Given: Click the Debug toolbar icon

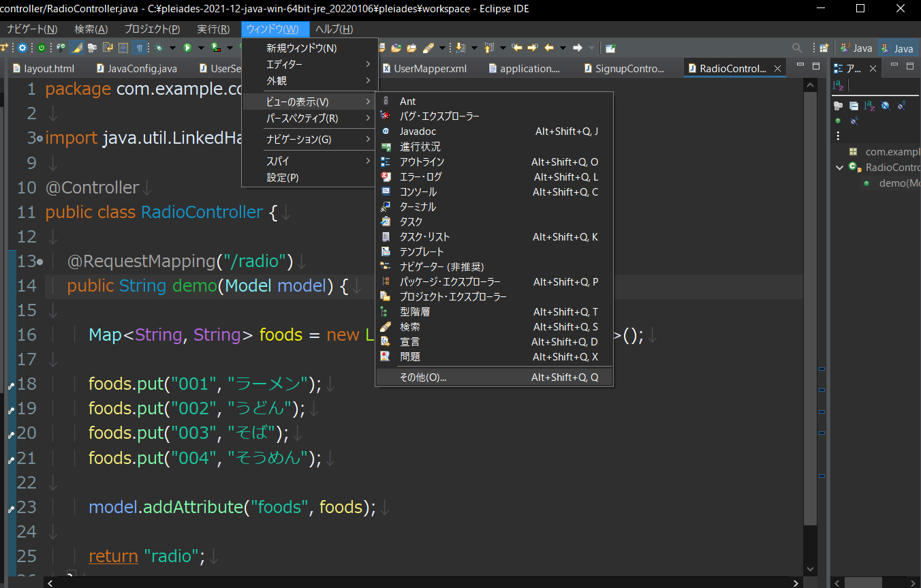Looking at the screenshot, I should click(x=158, y=48).
